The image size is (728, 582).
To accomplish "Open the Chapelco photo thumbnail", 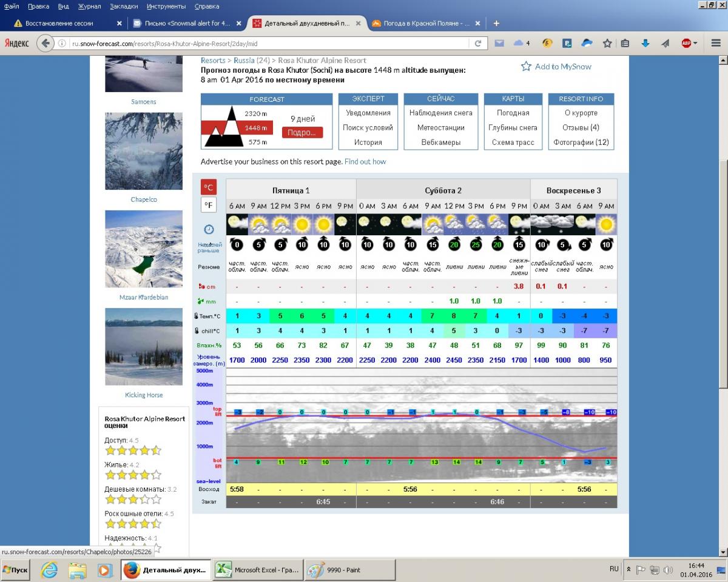I will click(x=144, y=152).
